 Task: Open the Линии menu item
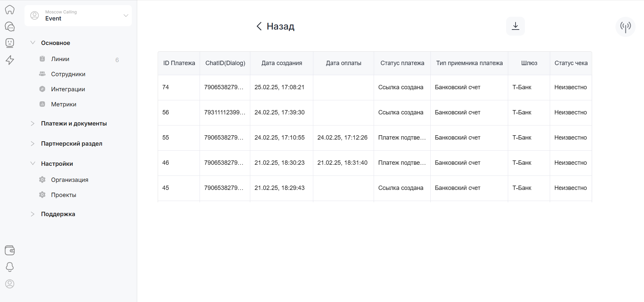click(x=60, y=59)
